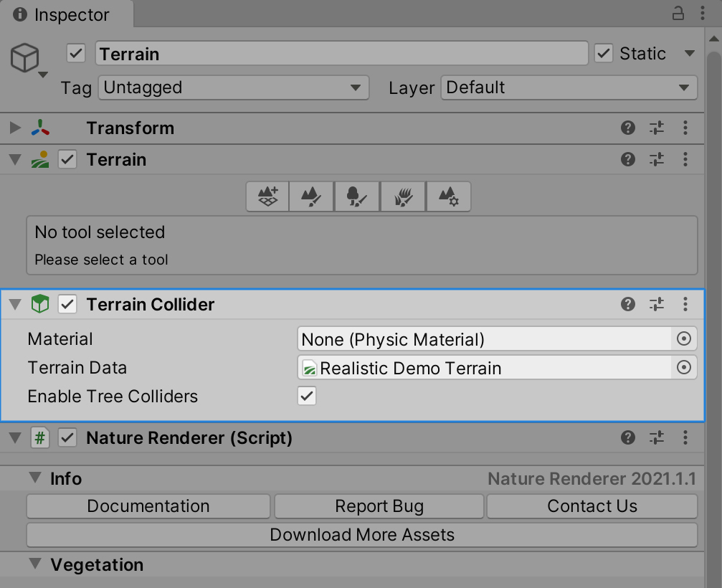Click the Inspector lock icon
The width and height of the screenshot is (722, 588).
pos(678,13)
